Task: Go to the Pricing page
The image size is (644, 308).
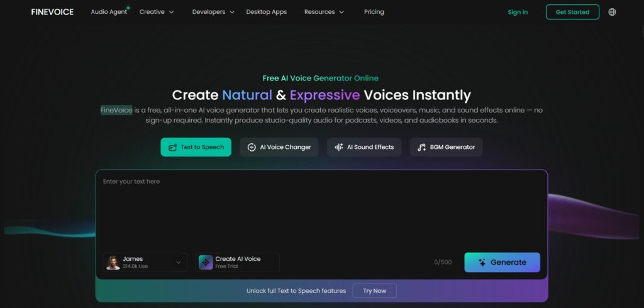Action: coord(374,12)
